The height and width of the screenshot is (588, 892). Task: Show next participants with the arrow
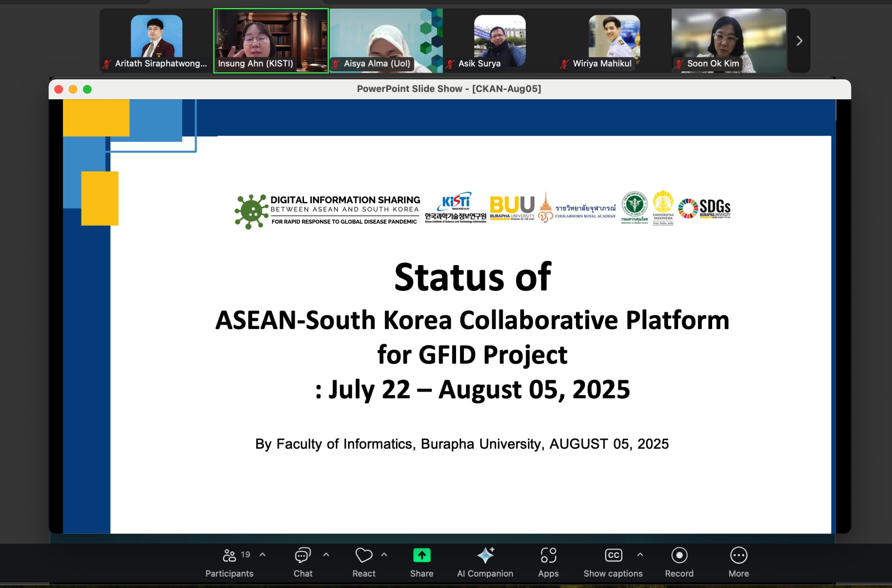799,41
